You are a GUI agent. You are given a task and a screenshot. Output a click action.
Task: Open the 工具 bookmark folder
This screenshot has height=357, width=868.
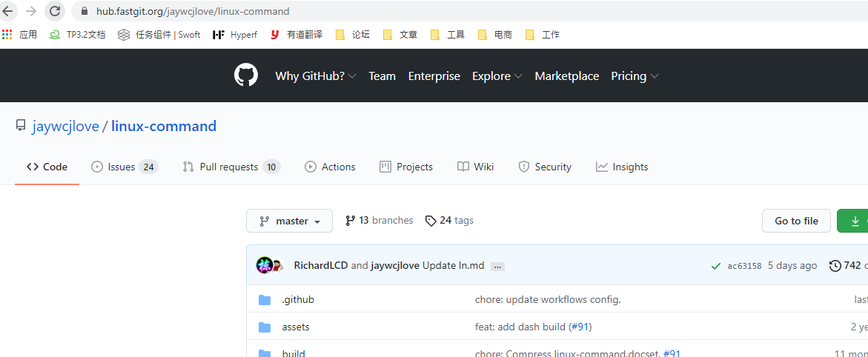pyautogui.click(x=448, y=34)
